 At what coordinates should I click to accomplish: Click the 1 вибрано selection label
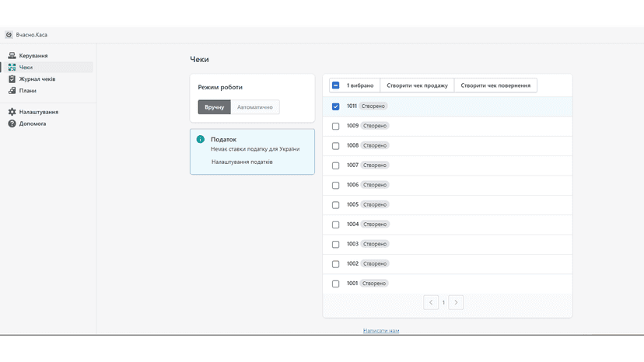pos(360,85)
